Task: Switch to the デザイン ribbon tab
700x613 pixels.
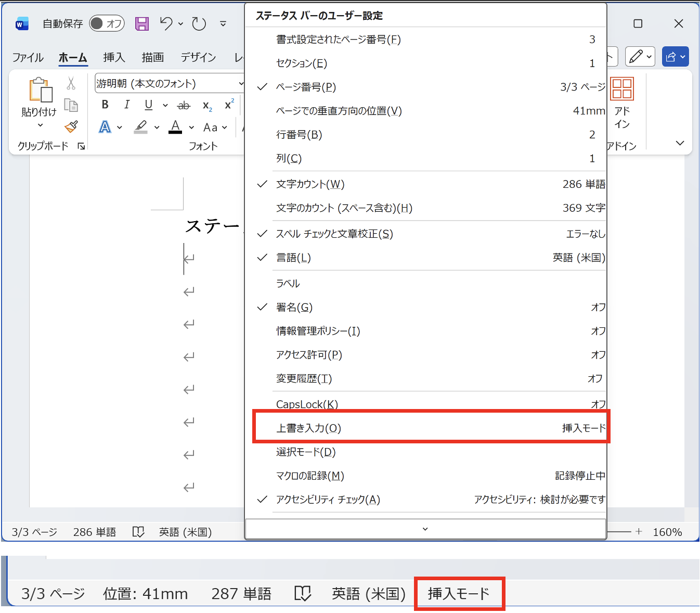Action: (x=198, y=57)
